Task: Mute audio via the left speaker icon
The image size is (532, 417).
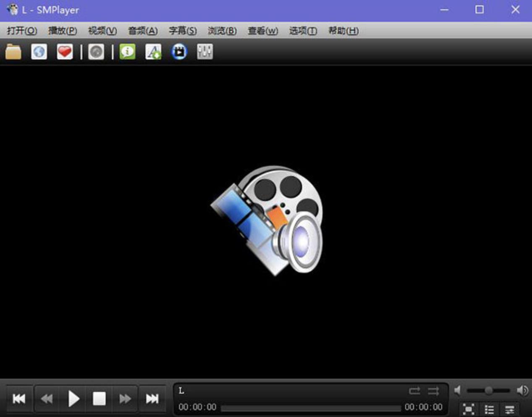Action: pyautogui.click(x=457, y=390)
